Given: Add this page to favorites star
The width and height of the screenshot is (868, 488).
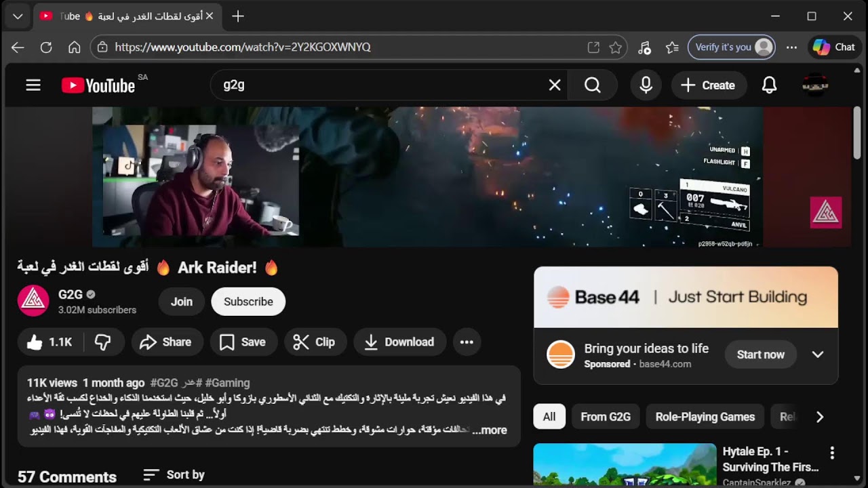Looking at the screenshot, I should (616, 47).
